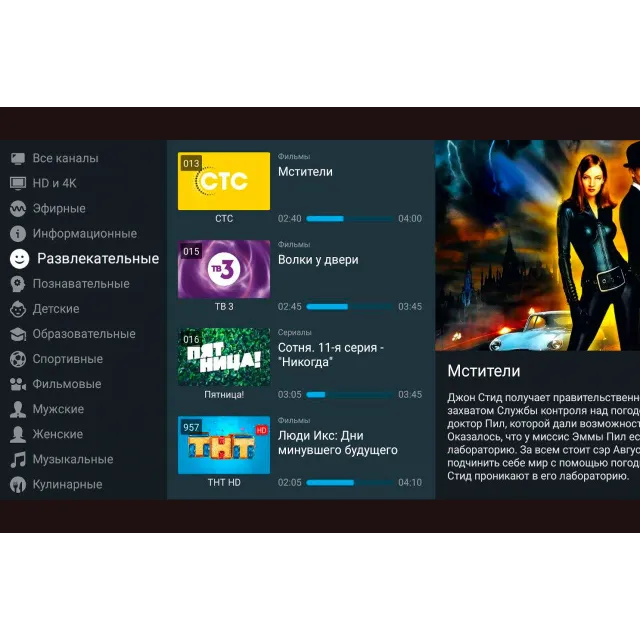Click the camera icon beside Фильмовые
This screenshot has height=640, width=640.
coord(18,384)
